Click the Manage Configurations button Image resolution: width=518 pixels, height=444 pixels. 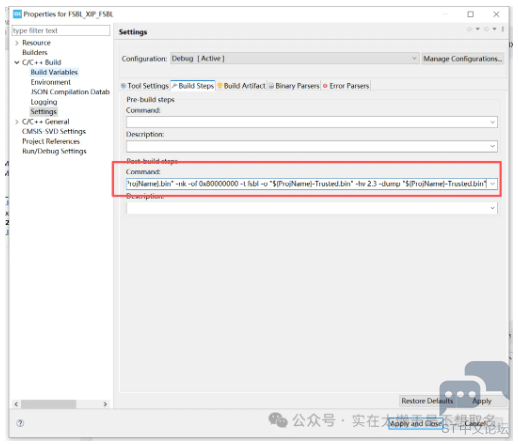point(463,59)
